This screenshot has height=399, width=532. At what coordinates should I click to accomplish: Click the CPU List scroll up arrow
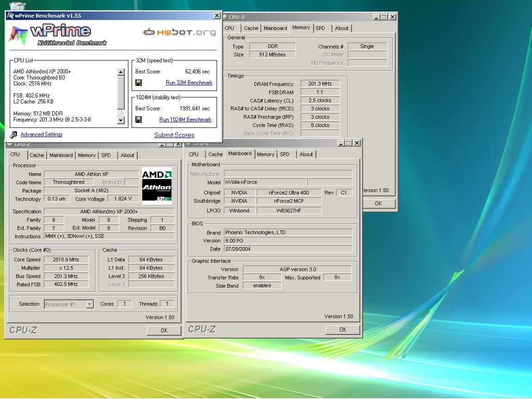[121, 72]
